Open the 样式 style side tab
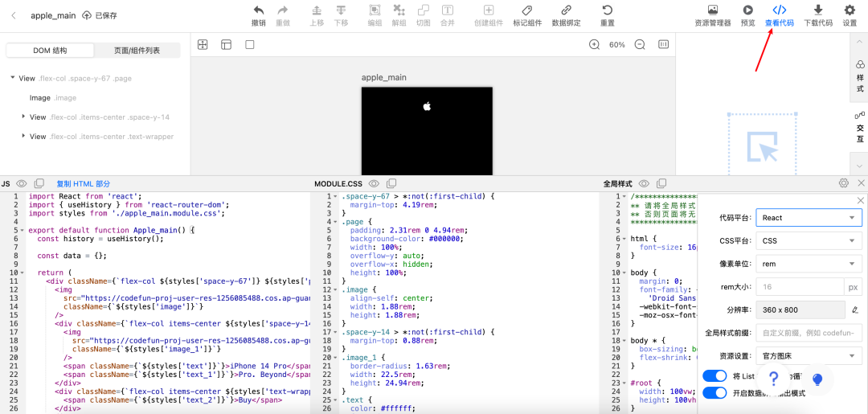This screenshot has width=868, height=414. 860,77
